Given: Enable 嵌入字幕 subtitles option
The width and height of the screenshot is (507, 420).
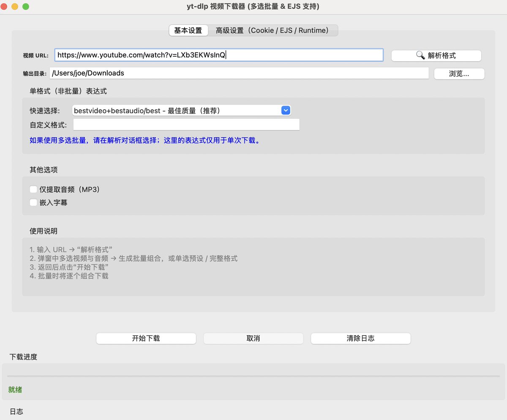Looking at the screenshot, I should [x=33, y=202].
